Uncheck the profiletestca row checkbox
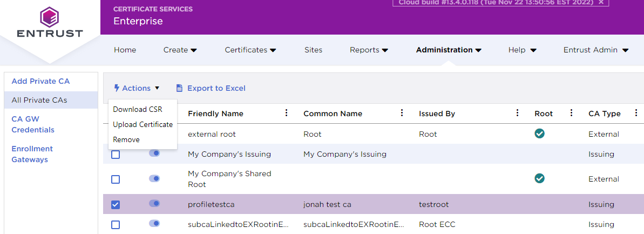The height and width of the screenshot is (234, 644). tap(116, 205)
